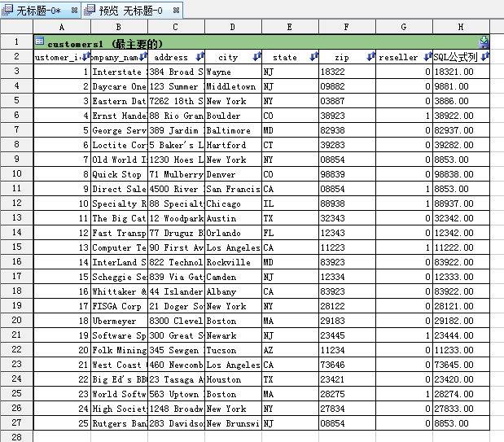This screenshot has width=504, height=442.
Task: Click cell with city Denver
Action: [233, 174]
